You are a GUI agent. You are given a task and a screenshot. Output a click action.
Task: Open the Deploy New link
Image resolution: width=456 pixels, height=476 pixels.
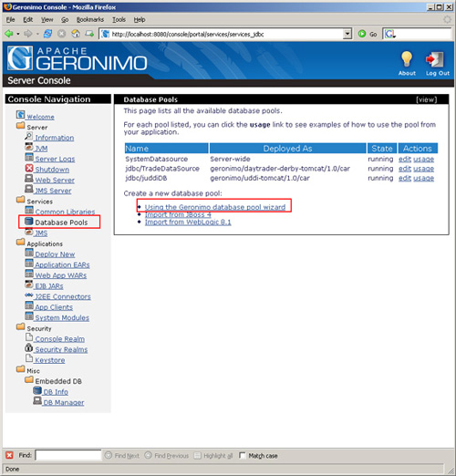(55, 254)
